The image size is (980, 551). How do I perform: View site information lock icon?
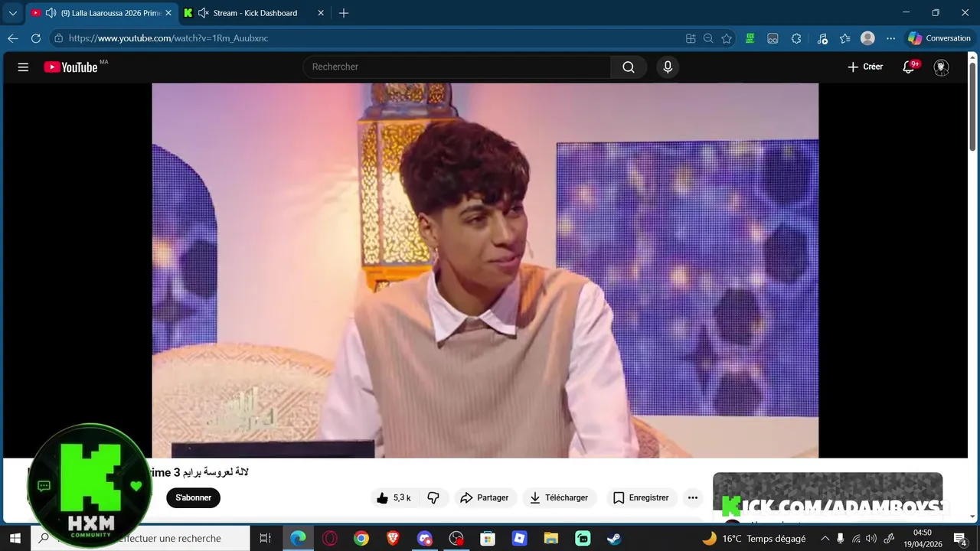(58, 38)
